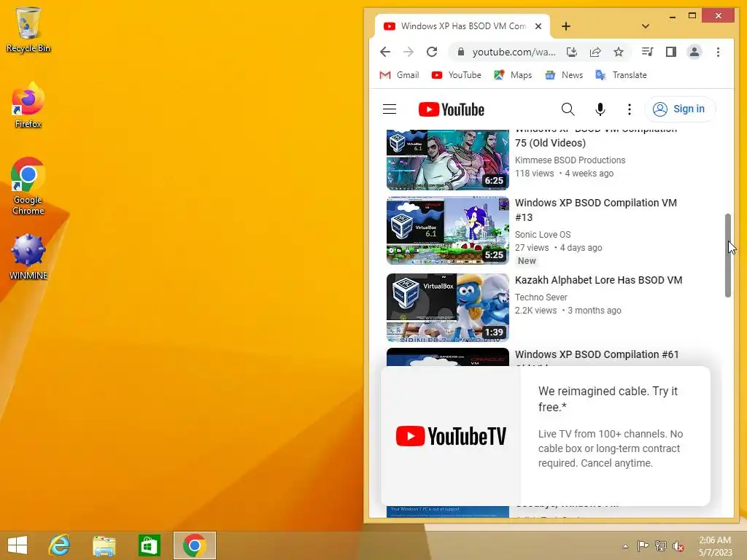Visit Kimmese BSOD Productions channel
Viewport: 747px width, 560px height.
tap(570, 160)
